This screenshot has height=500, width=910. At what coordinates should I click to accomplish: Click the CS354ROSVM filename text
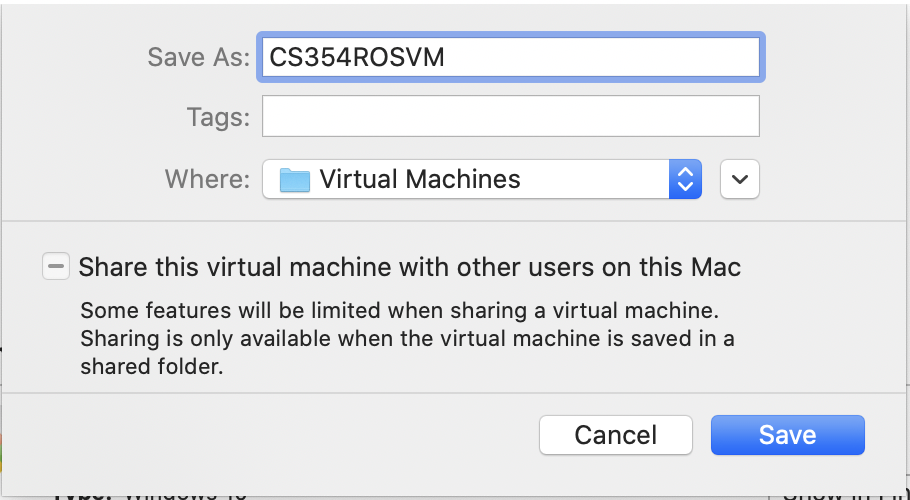click(x=357, y=57)
